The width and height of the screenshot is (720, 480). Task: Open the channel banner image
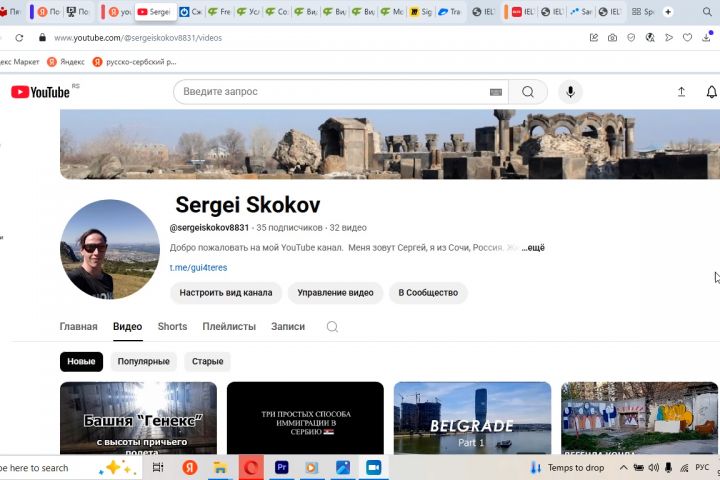[390, 144]
